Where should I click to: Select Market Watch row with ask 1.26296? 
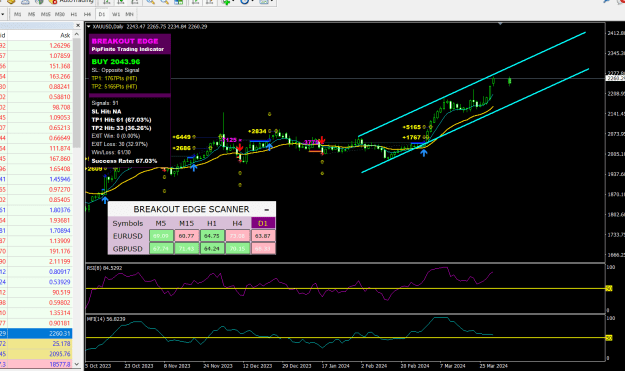click(36, 45)
